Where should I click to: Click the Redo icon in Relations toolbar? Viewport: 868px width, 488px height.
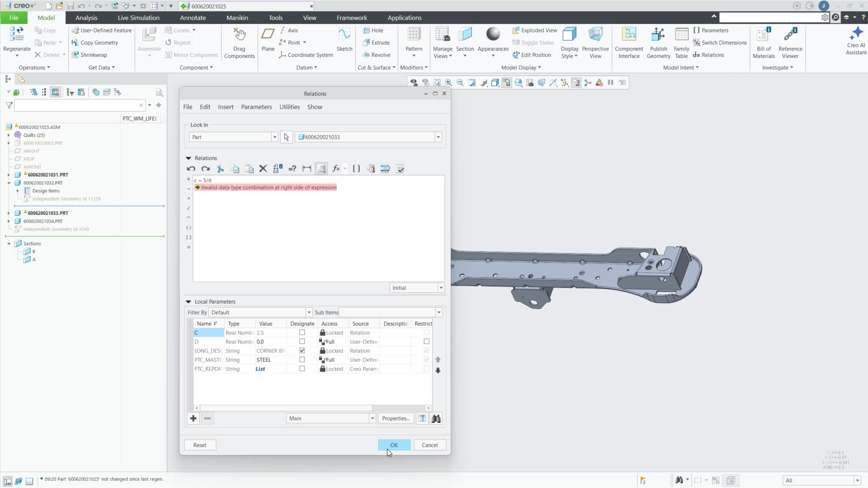click(206, 169)
